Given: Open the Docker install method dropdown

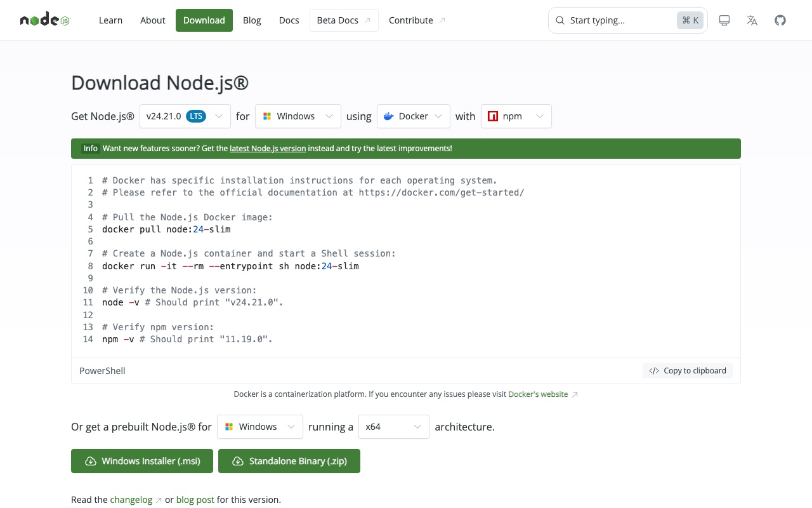Looking at the screenshot, I should click(x=414, y=116).
